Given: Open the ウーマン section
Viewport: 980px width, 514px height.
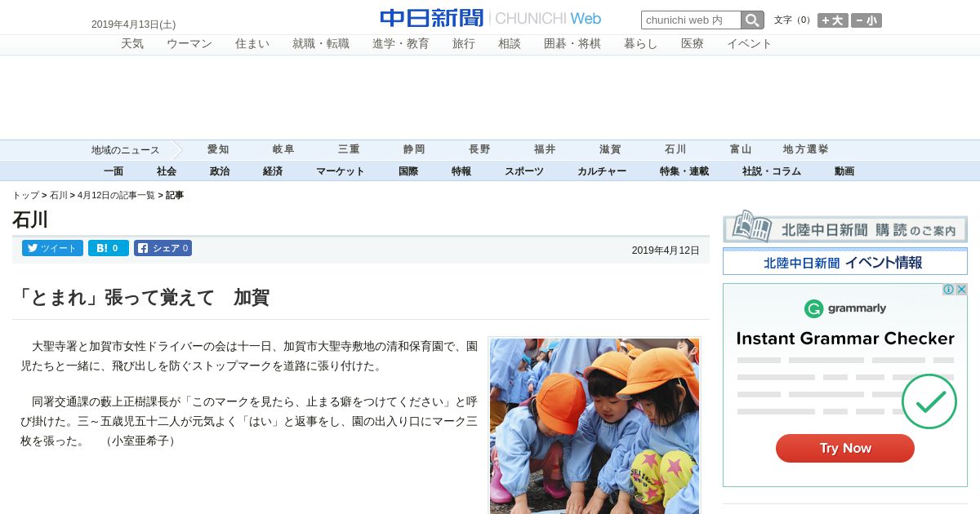Looking at the screenshot, I should (189, 44).
